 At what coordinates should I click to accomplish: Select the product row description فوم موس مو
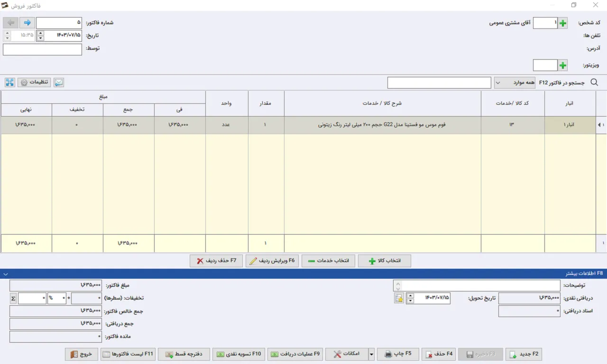pos(383,125)
